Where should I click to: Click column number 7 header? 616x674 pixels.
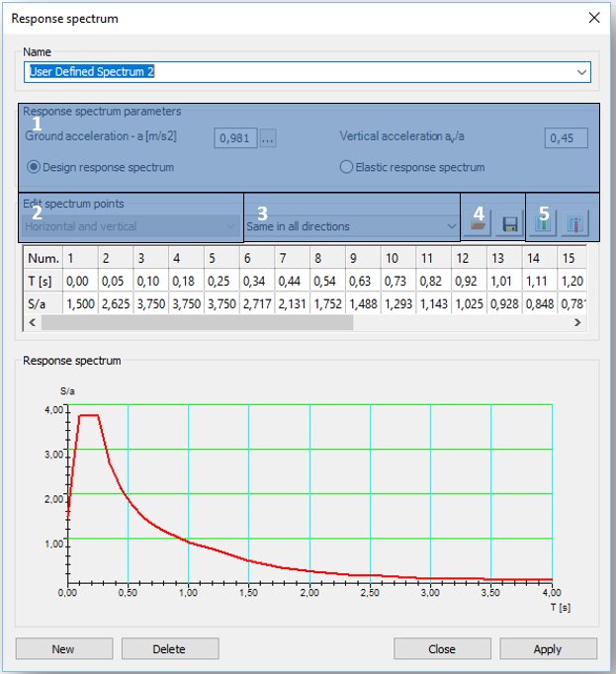coord(293,258)
